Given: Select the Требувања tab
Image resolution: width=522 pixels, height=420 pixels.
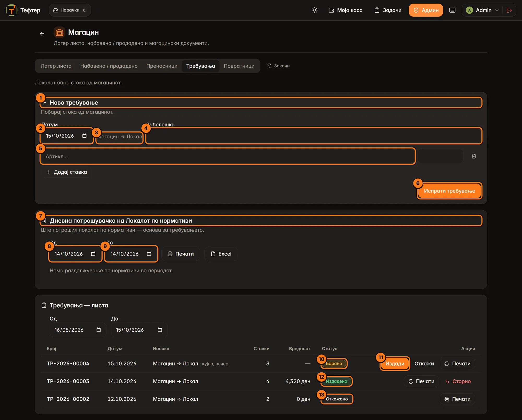Looking at the screenshot, I should point(200,66).
